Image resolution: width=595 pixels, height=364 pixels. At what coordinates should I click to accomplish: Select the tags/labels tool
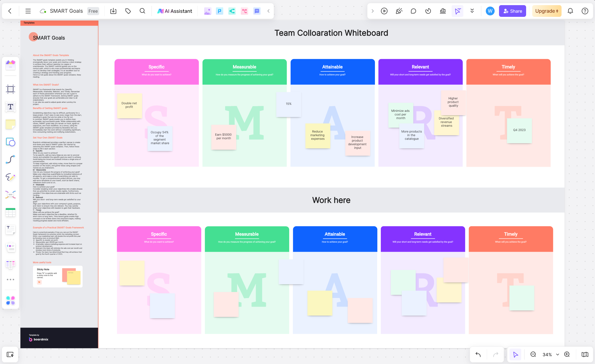127,10
